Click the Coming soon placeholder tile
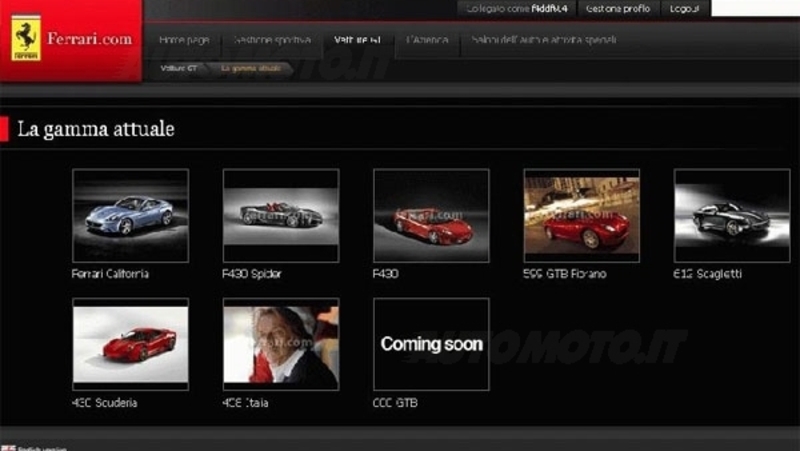Viewport: 800px width, 451px height. [431, 344]
